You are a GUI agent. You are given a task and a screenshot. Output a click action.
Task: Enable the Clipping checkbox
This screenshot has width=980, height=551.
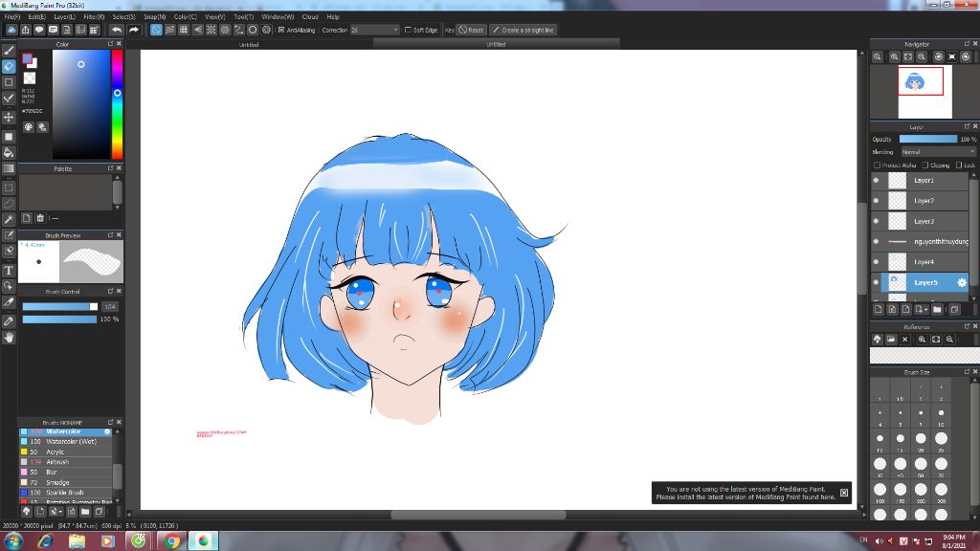[925, 165]
